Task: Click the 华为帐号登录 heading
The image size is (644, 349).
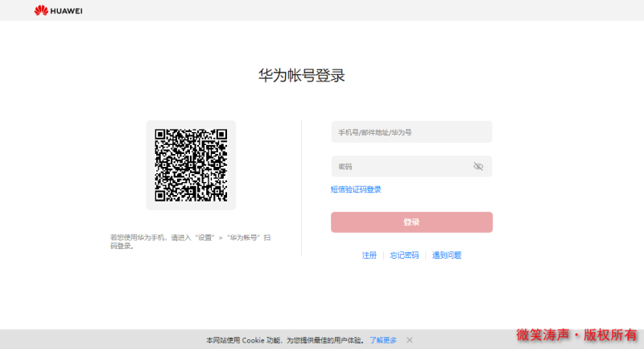Action: [x=301, y=76]
